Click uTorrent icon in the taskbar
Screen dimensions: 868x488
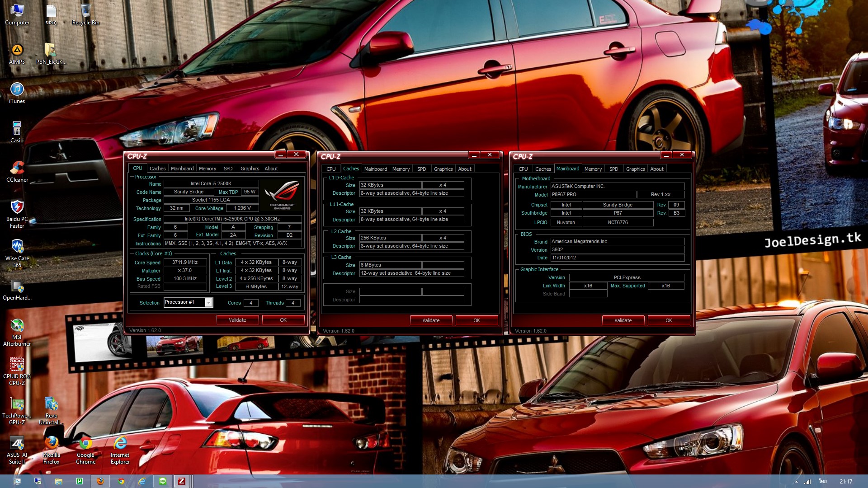[80, 481]
